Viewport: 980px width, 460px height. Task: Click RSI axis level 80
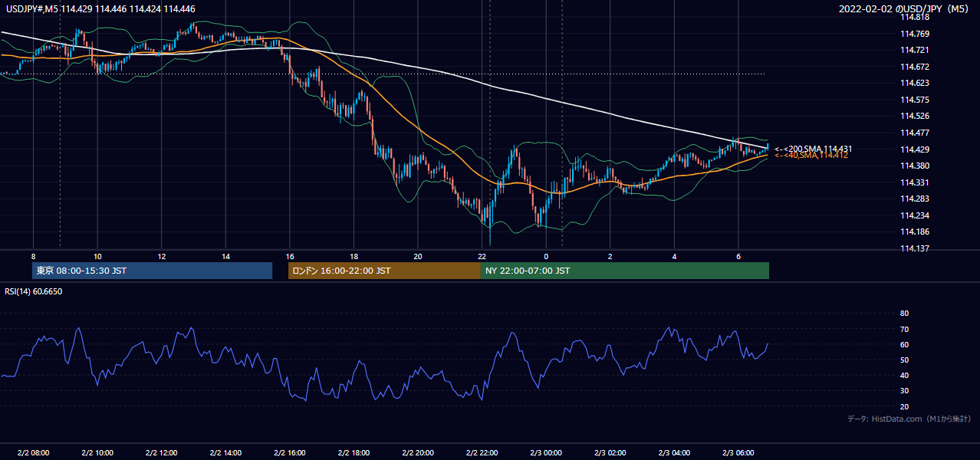tap(905, 314)
